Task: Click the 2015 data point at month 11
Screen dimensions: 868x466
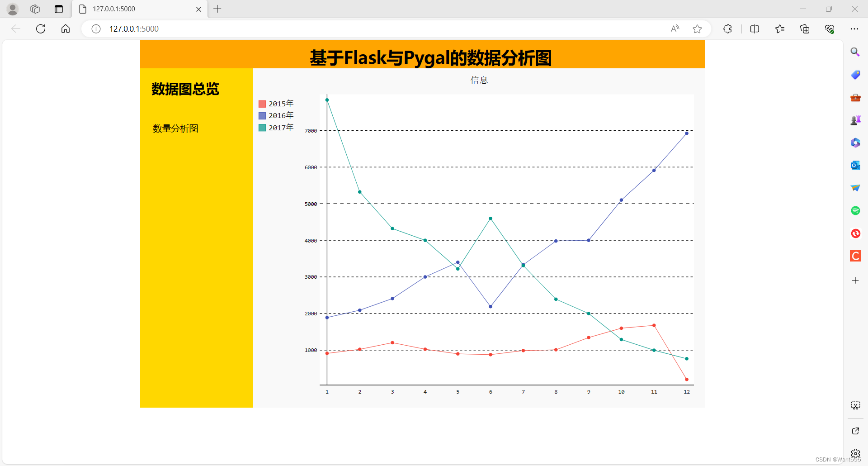Action: [654, 325]
